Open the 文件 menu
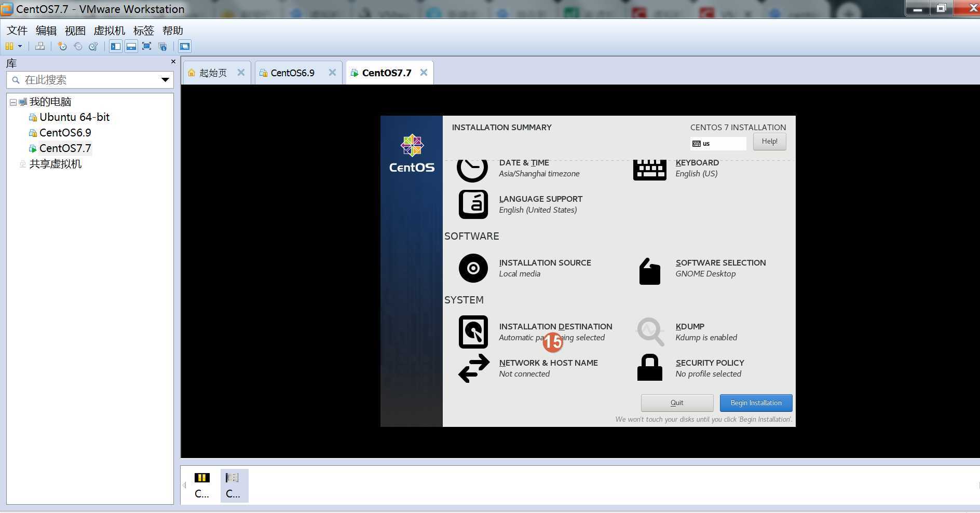Screen dimensions: 980x513 click(17, 31)
